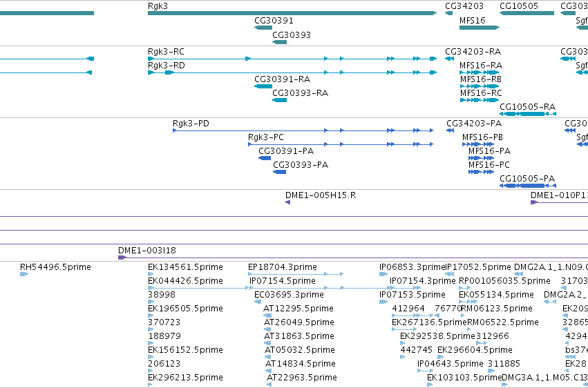Select the IP17052.5prime EST label

pos(478,267)
